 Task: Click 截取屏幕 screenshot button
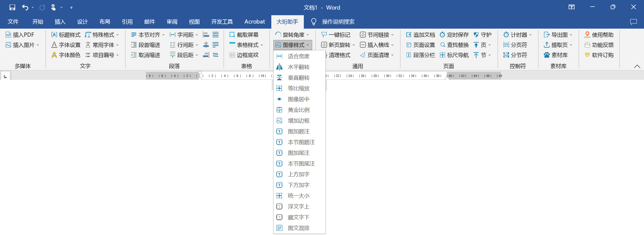click(x=244, y=35)
